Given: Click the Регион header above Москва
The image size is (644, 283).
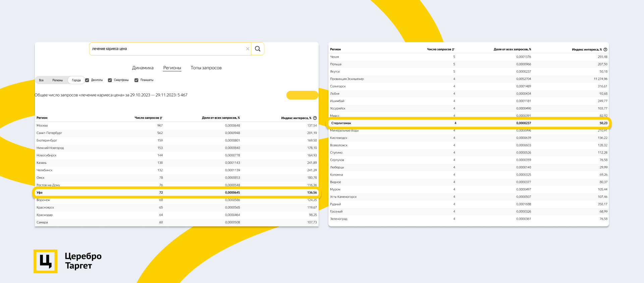Looking at the screenshot, I should pyautogui.click(x=42, y=118).
